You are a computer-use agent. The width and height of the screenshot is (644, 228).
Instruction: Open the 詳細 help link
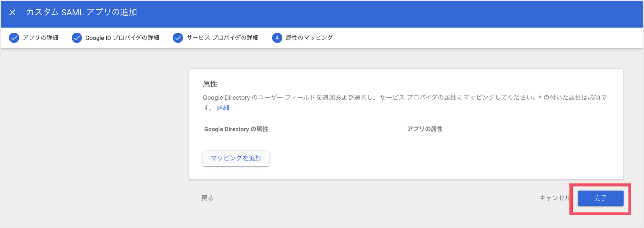pos(223,108)
